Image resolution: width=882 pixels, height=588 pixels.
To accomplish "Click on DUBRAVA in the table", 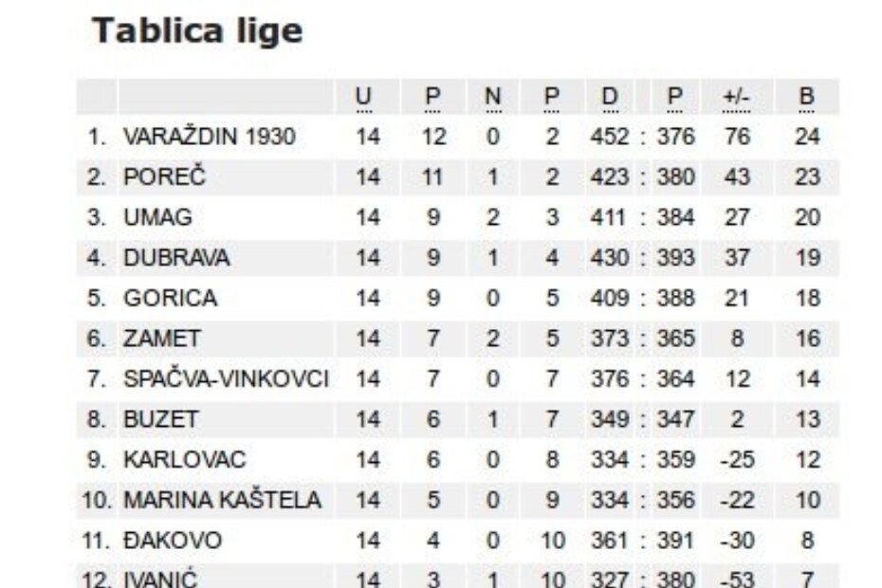I will coord(176,258).
